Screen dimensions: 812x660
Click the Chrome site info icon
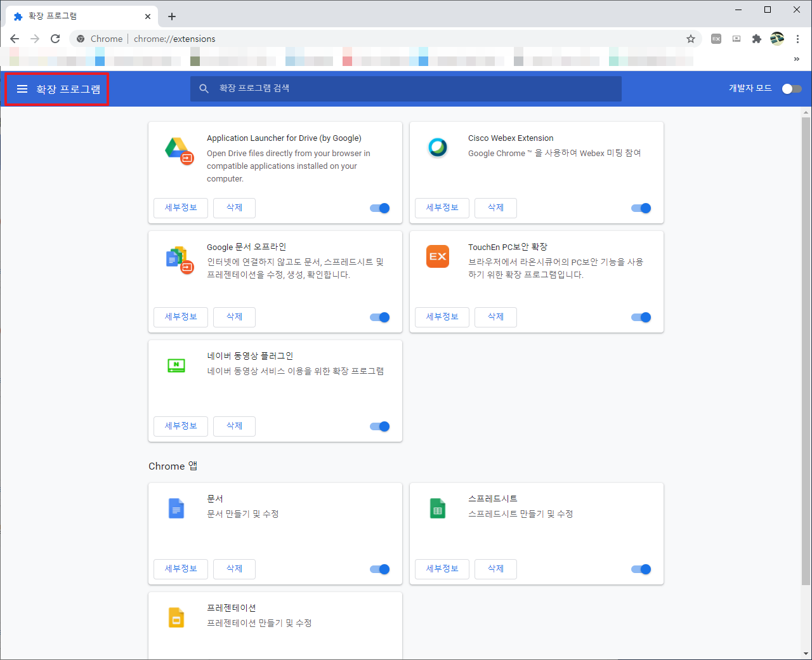81,39
